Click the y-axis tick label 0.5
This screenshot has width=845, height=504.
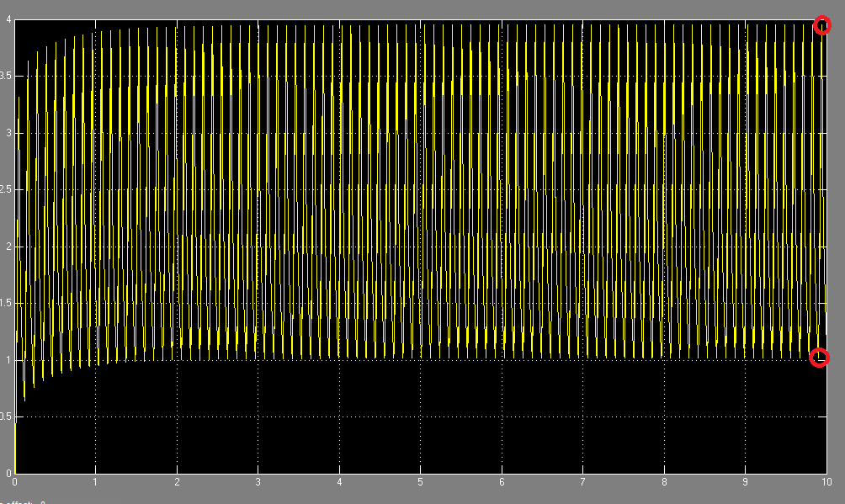(5, 416)
